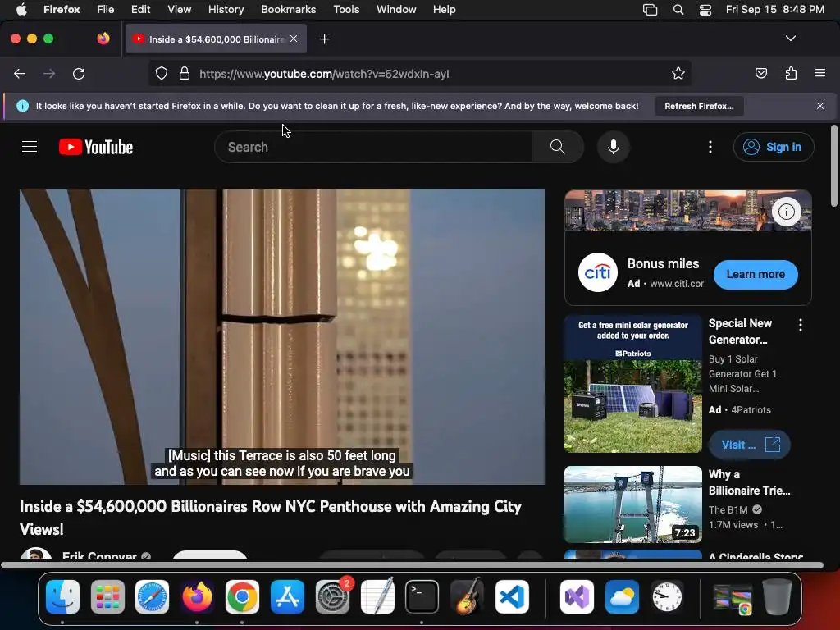Open the Weather app from the Dock
Screen dimensions: 840x630
(x=622, y=596)
